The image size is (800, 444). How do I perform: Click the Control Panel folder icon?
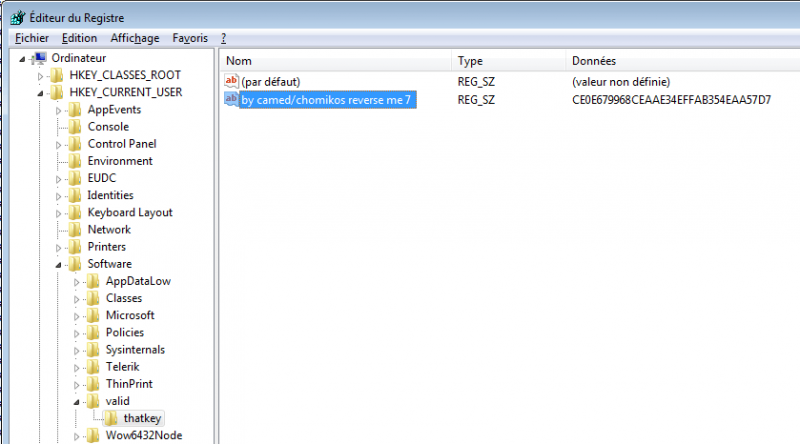75,144
